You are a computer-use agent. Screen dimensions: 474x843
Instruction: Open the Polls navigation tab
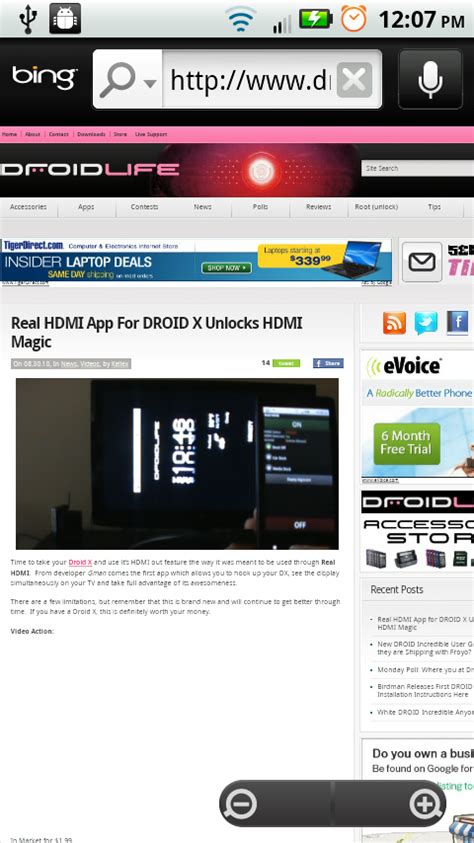(x=260, y=207)
